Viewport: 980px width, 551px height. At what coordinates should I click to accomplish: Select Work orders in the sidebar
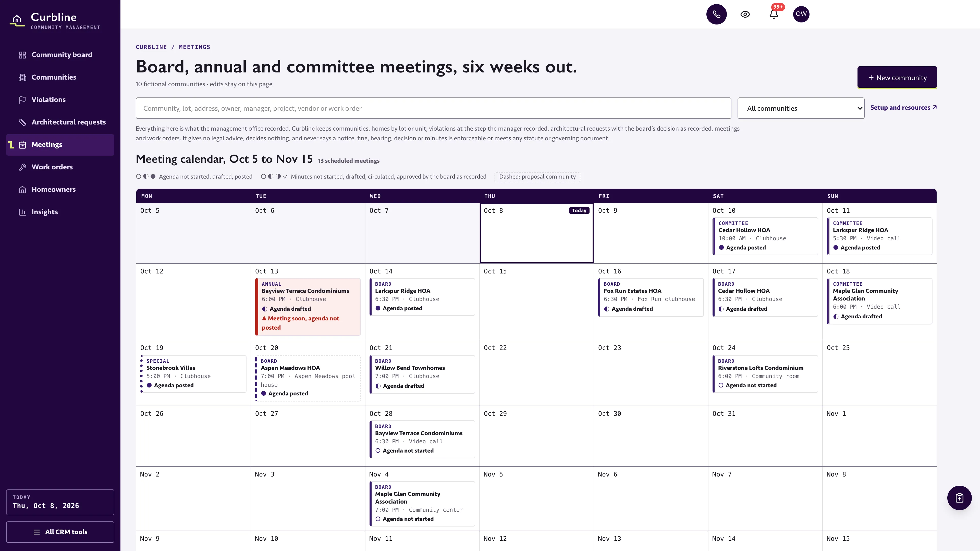[60, 167]
